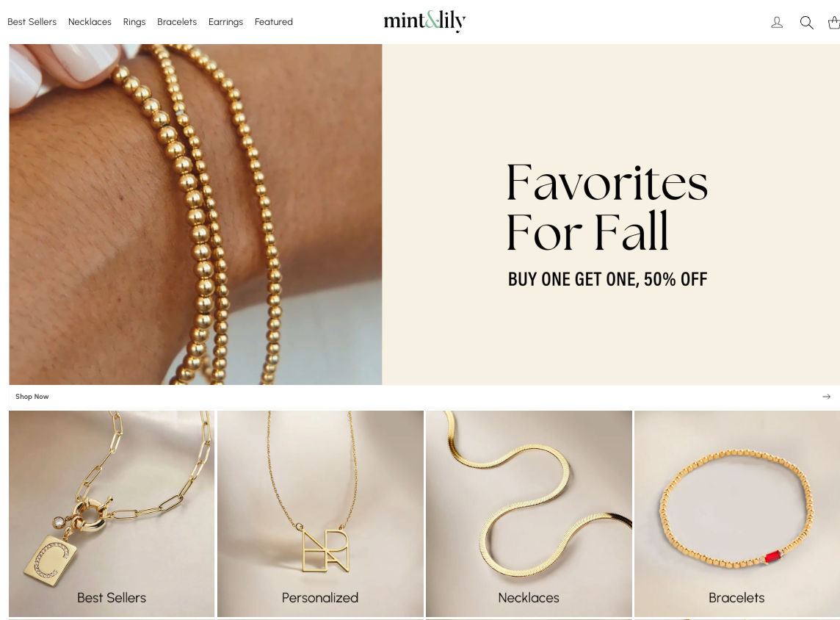Click the Shop Now link
The image size is (840, 620).
32,397
